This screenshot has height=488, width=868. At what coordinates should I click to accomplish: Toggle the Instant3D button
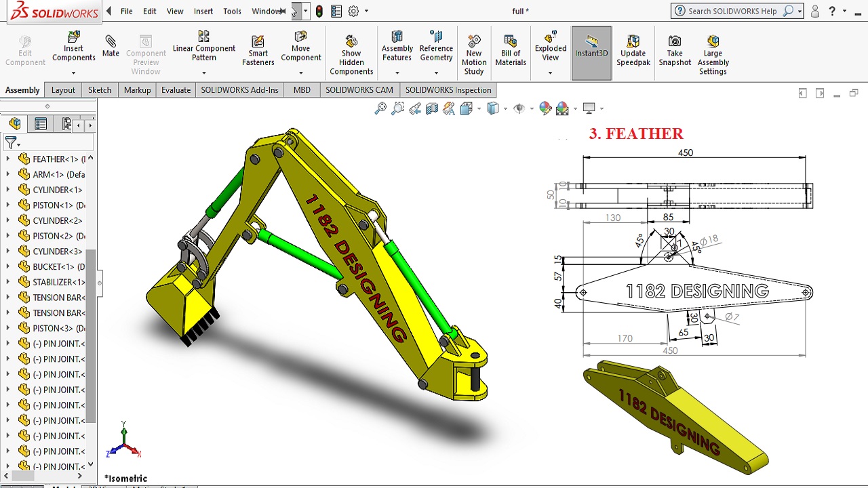pos(591,53)
